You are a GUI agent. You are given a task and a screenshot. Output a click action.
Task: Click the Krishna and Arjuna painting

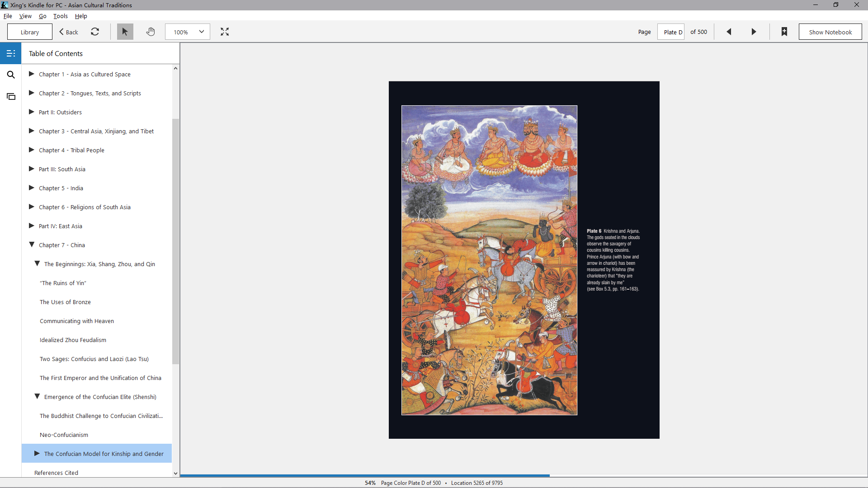[489, 260]
